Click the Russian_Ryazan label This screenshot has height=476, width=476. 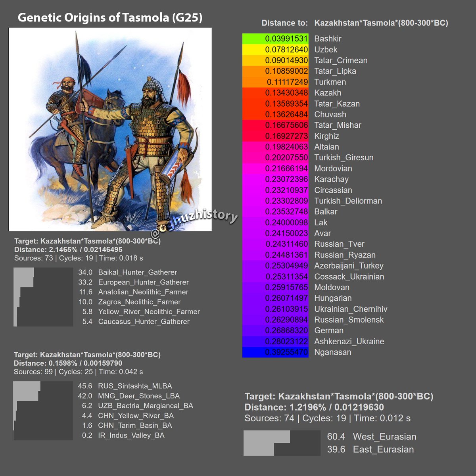point(345,255)
